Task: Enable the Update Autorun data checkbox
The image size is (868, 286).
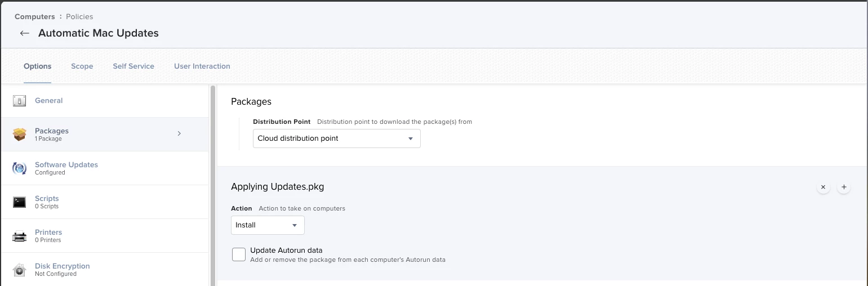Action: (x=239, y=254)
